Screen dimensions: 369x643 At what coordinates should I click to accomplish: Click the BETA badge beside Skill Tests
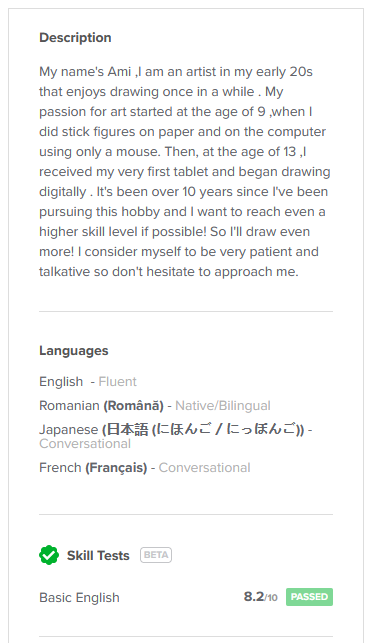(x=156, y=555)
